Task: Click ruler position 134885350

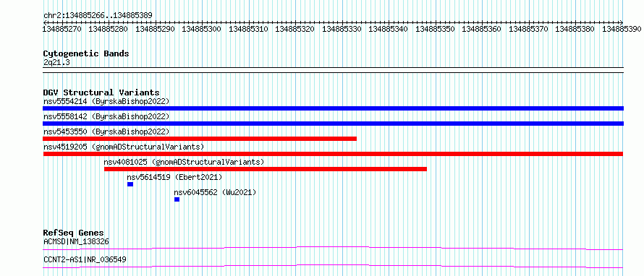Action: coord(436,29)
